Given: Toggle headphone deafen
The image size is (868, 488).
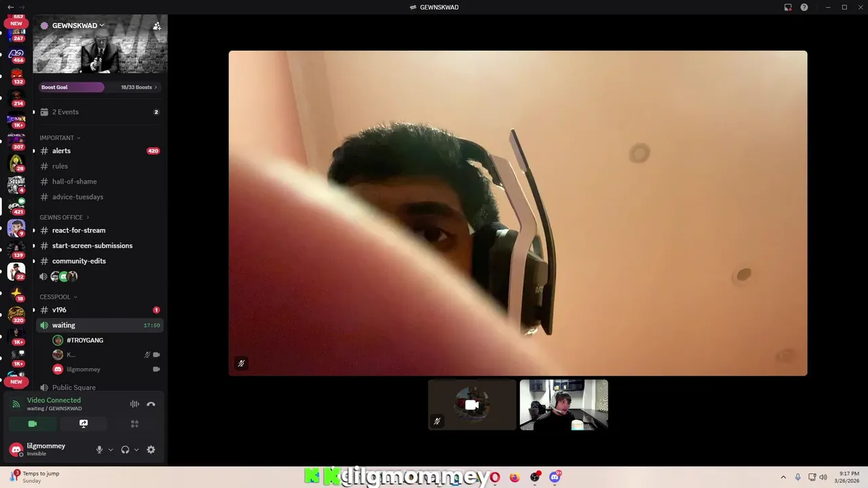Looking at the screenshot, I should click(125, 449).
